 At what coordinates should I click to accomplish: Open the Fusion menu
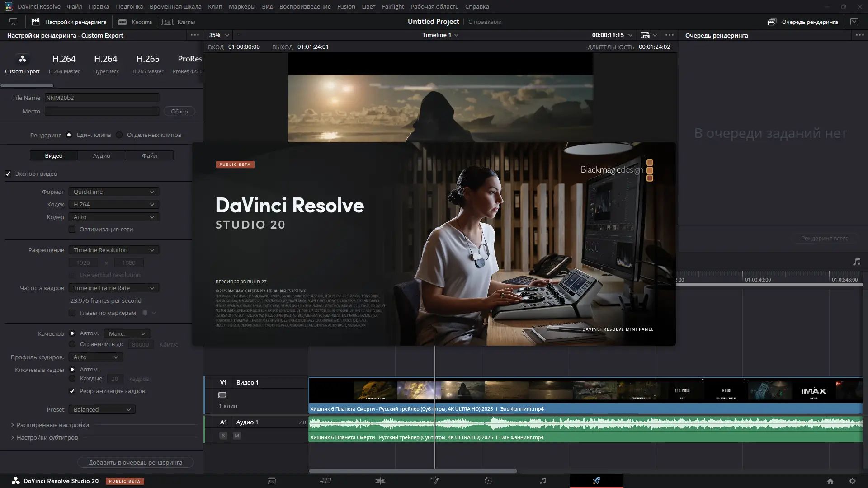(346, 6)
